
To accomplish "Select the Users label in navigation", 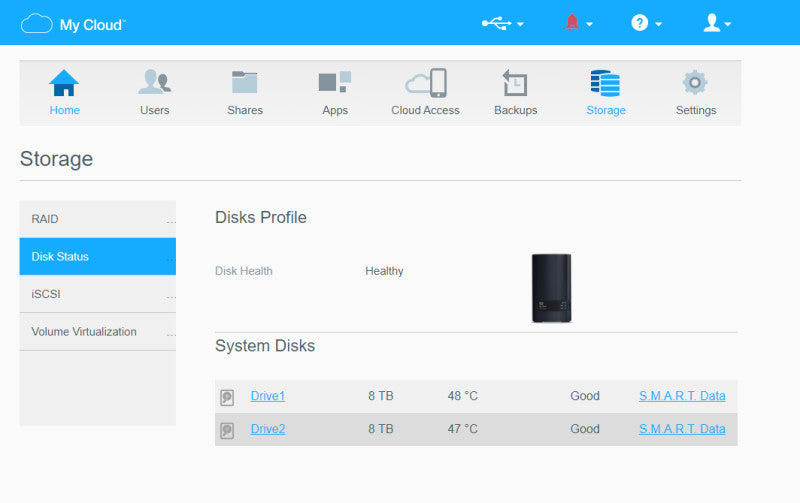I will (x=155, y=110).
